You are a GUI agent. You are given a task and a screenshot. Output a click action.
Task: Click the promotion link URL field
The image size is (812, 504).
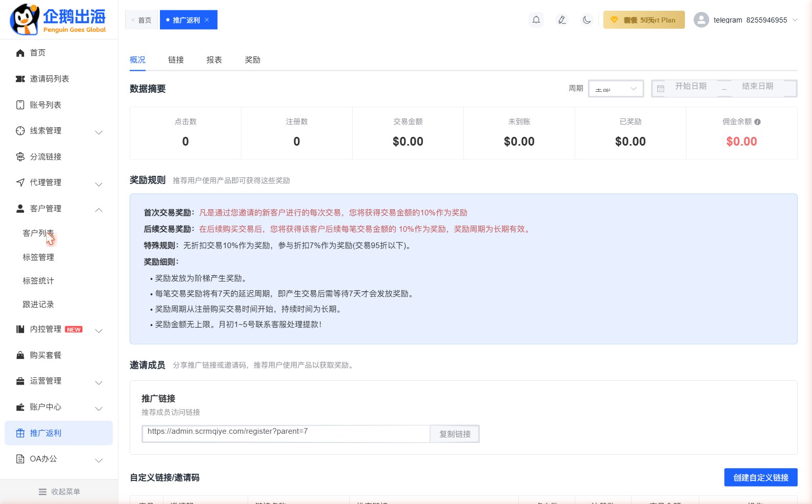[x=286, y=434]
